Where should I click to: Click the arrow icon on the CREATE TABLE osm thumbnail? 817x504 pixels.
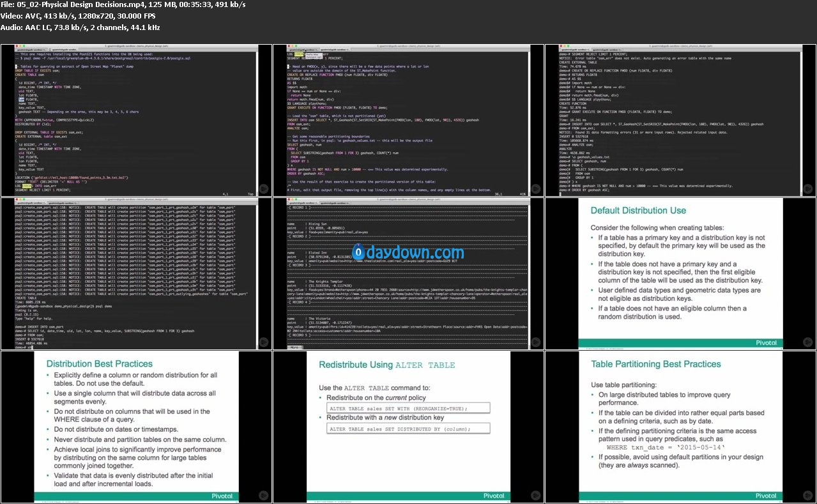(x=264, y=188)
